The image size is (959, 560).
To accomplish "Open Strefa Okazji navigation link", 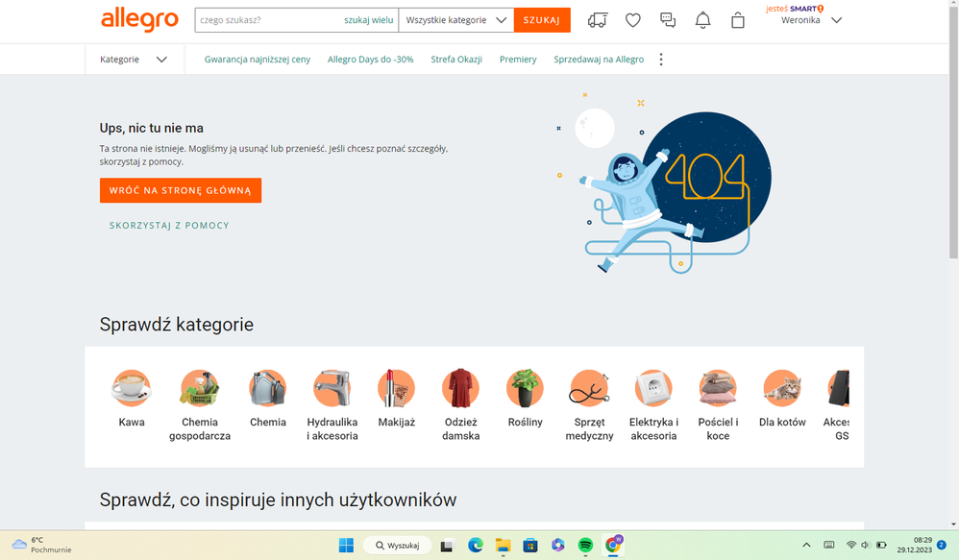I will 455,60.
